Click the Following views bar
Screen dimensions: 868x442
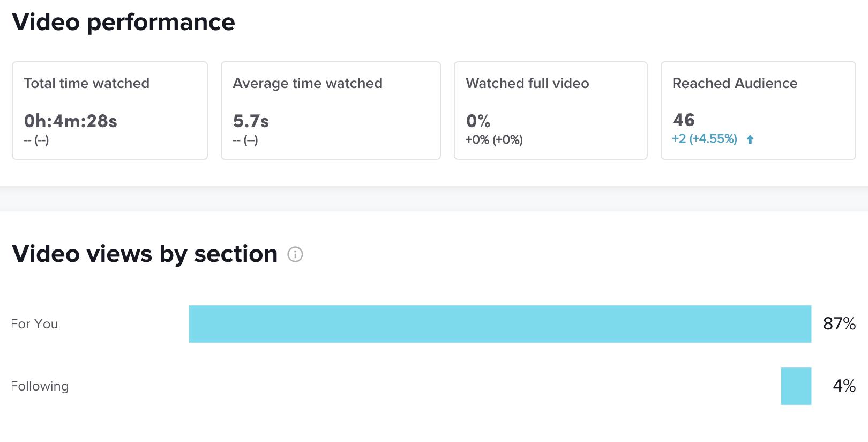796,386
